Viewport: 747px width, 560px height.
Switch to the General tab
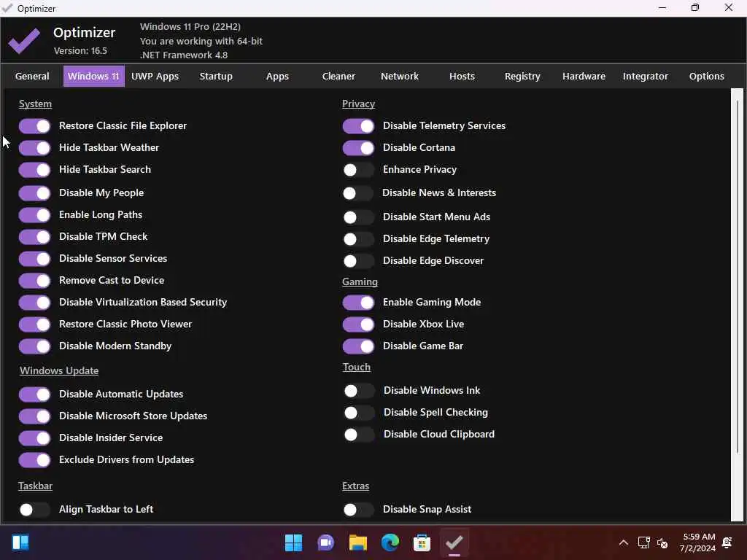32,76
